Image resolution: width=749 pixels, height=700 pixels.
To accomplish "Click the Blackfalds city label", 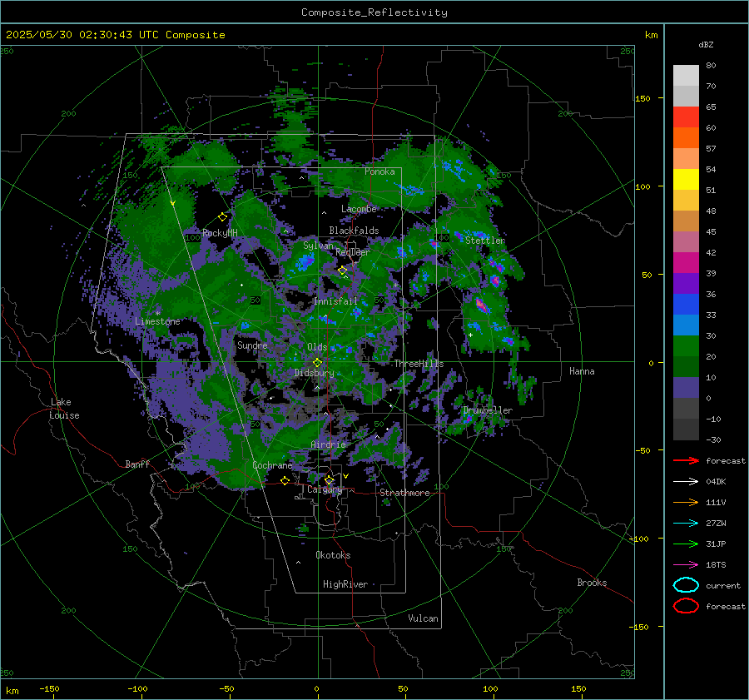I will (x=354, y=231).
